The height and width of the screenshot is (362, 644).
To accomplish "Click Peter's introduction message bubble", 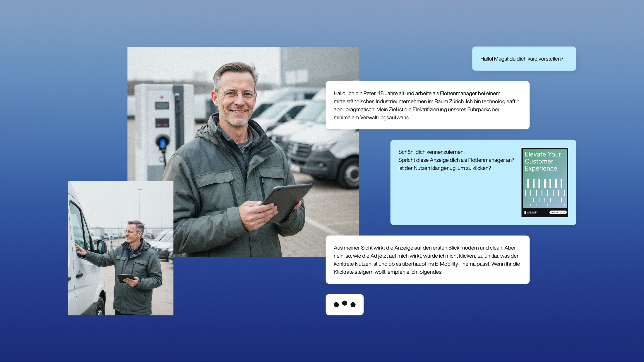I will click(x=427, y=105).
